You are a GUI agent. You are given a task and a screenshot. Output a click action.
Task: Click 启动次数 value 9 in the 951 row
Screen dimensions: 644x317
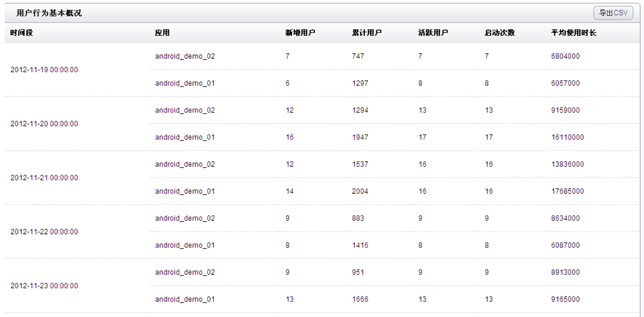tap(487, 273)
